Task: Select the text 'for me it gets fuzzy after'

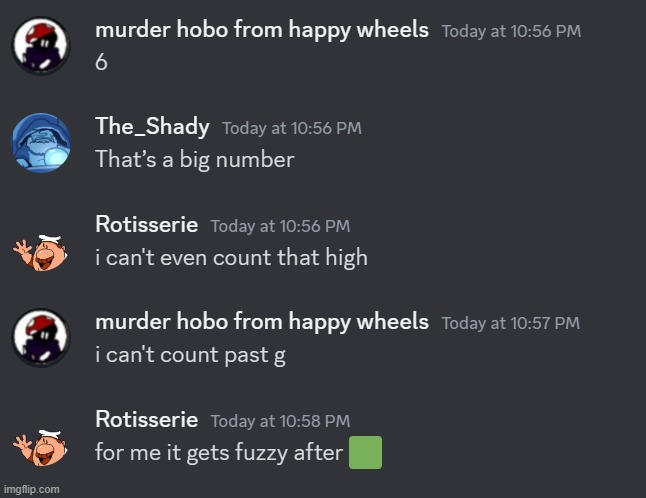Action: tap(219, 452)
